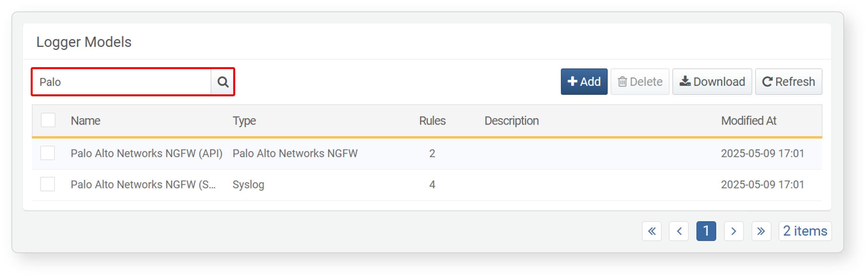Image resolution: width=868 pixels, height=277 pixels.
Task: Sort by the Rules column header
Action: click(432, 121)
